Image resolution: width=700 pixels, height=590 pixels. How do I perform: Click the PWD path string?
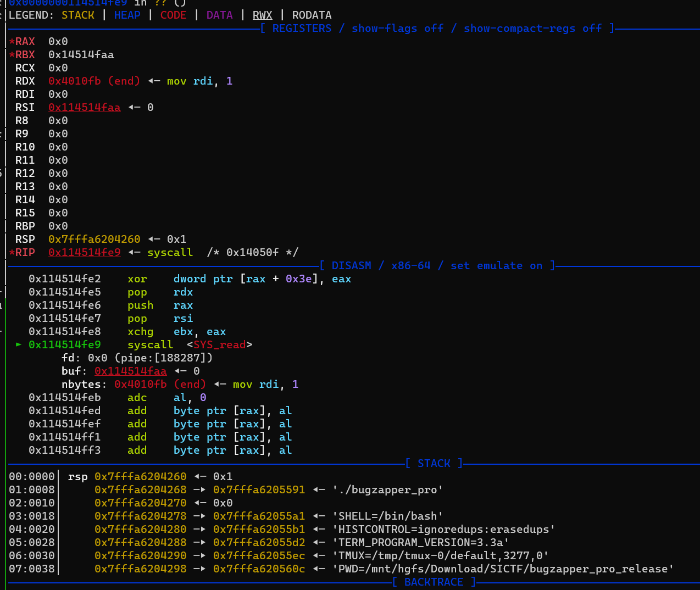(x=503, y=569)
